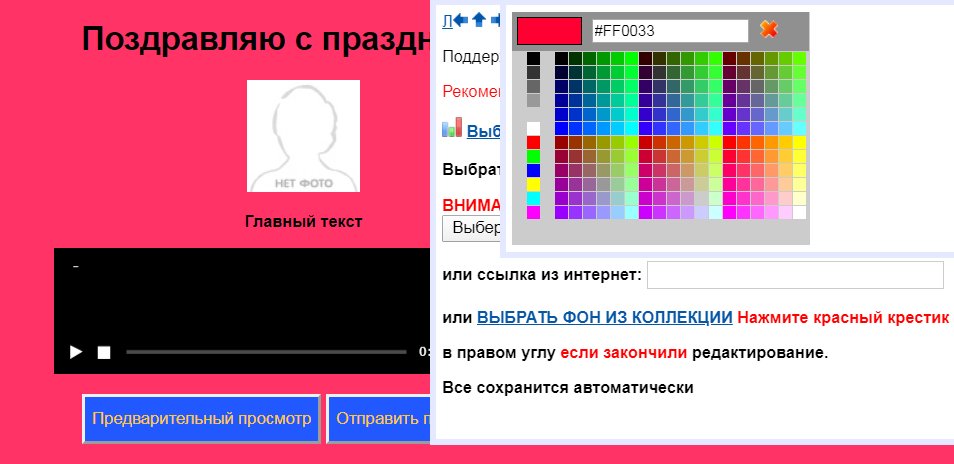Choose the cyan swatch in the left column

point(533,198)
